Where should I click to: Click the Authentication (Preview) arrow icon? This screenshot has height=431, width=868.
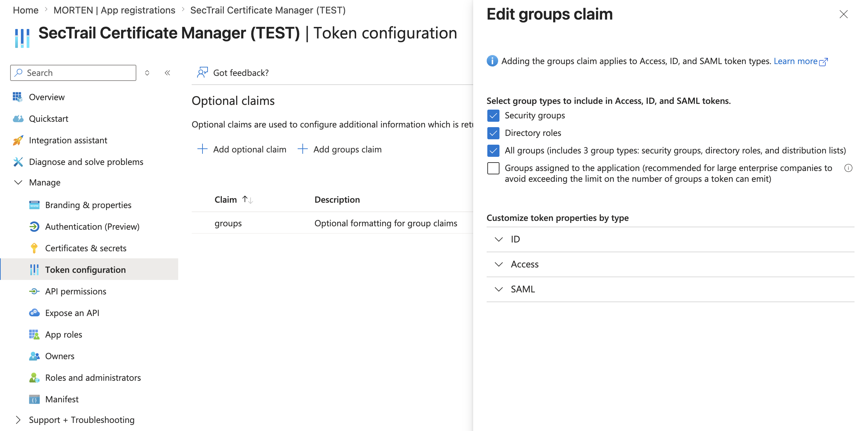click(x=34, y=227)
